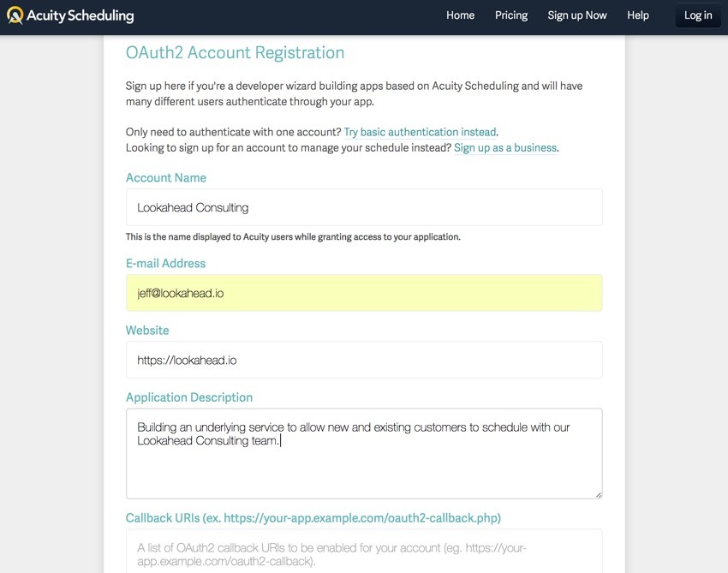Image resolution: width=728 pixels, height=573 pixels.
Task: Click the 'Application Description' label
Action: click(189, 397)
